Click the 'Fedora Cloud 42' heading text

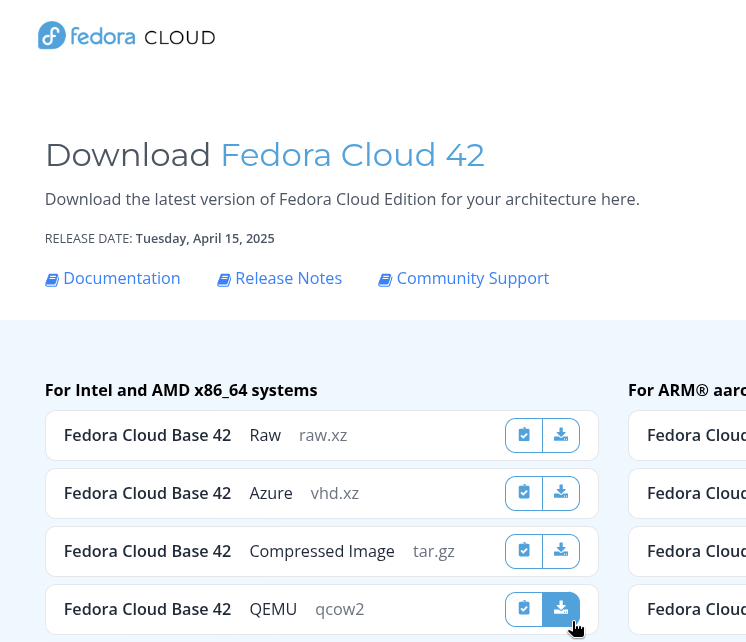(x=353, y=155)
